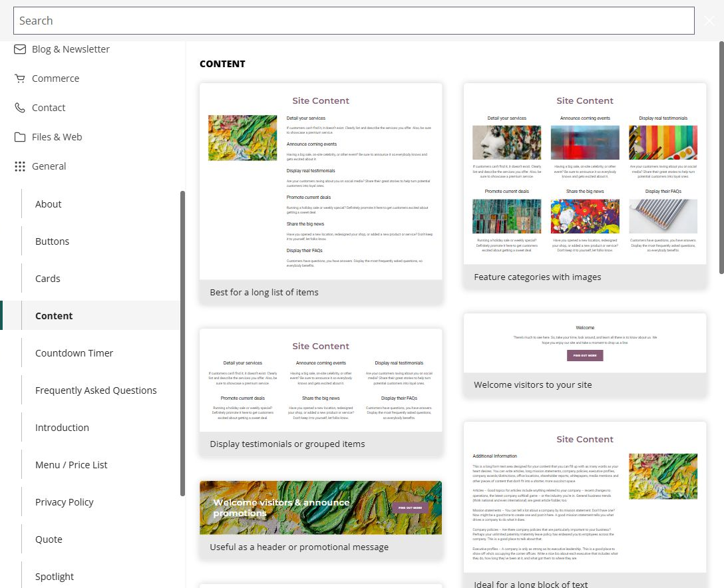Viewport: 724px width, 588px height.
Task: Click the Find Out More button in Welcome preview
Action: coord(585,355)
